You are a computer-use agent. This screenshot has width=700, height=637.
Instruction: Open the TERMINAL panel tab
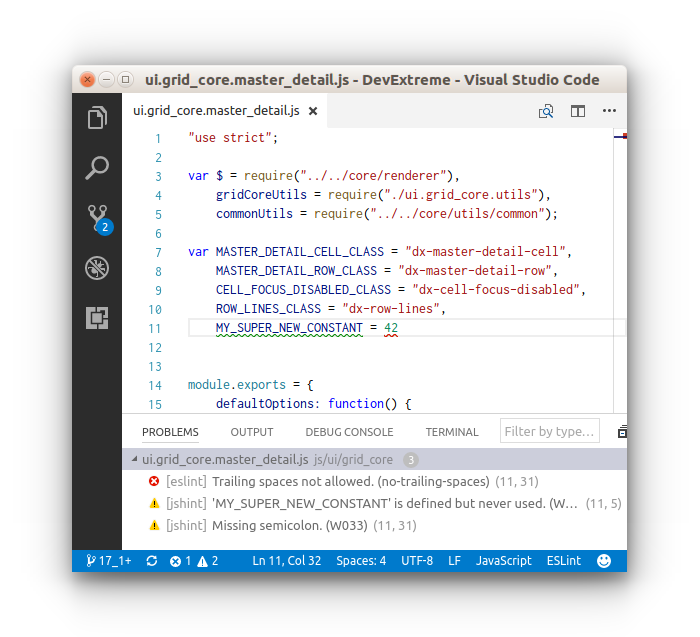tap(452, 432)
